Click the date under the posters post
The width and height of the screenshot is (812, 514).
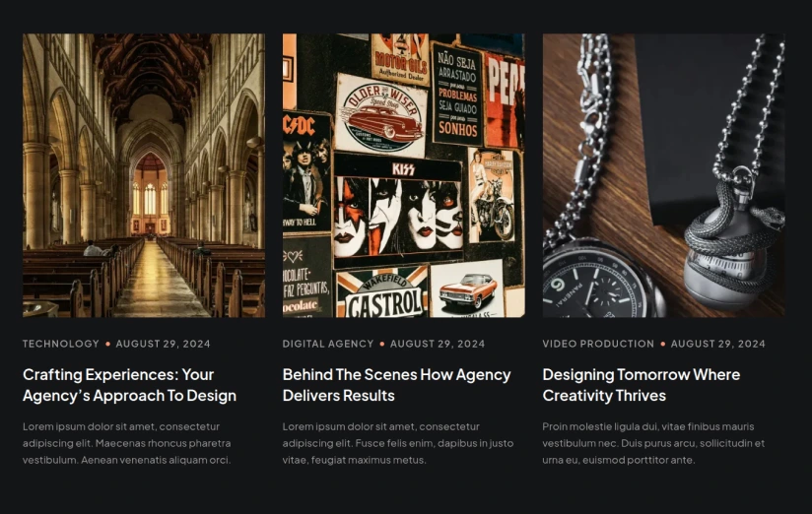coord(438,344)
